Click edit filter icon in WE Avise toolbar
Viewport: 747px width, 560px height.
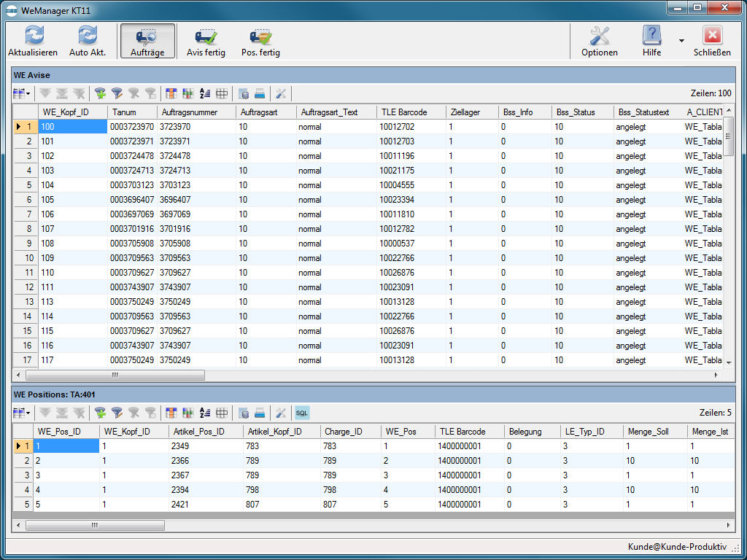click(x=117, y=94)
